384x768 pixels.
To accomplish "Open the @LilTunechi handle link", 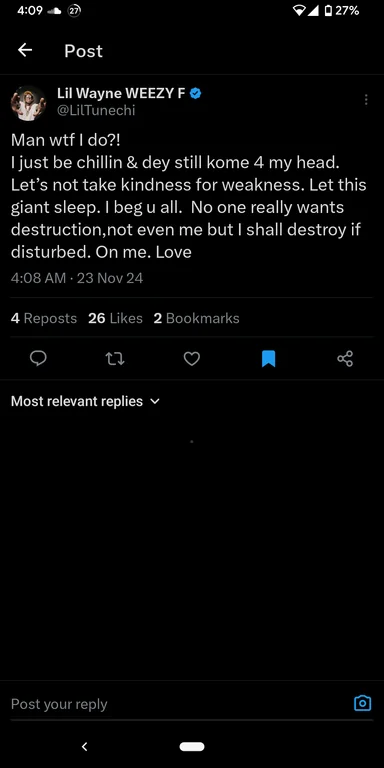I will coord(96,111).
